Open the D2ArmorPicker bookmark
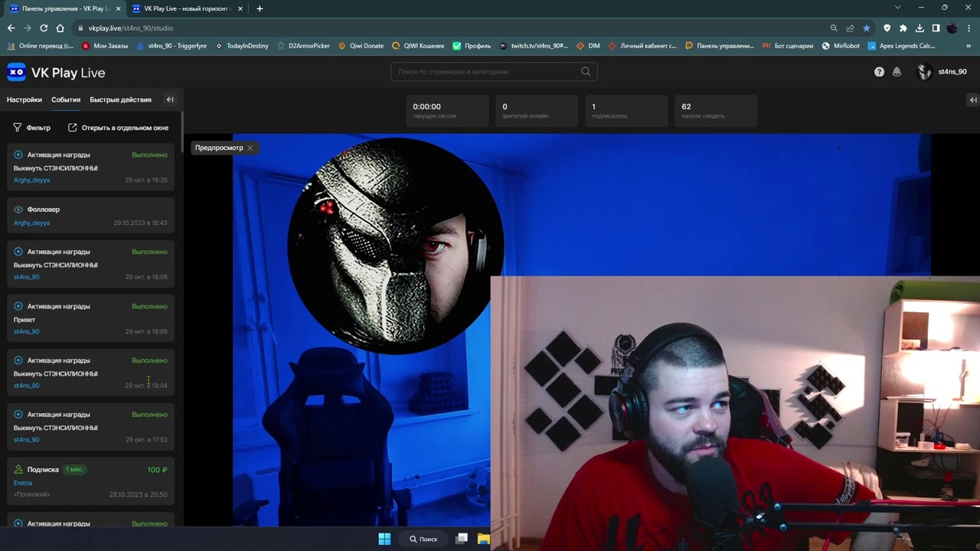 click(303, 46)
